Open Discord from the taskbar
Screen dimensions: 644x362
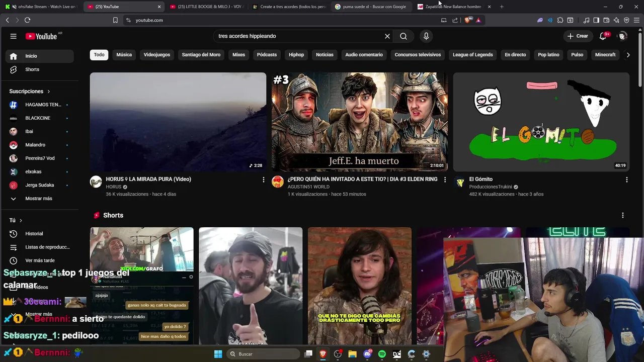pos(367,354)
